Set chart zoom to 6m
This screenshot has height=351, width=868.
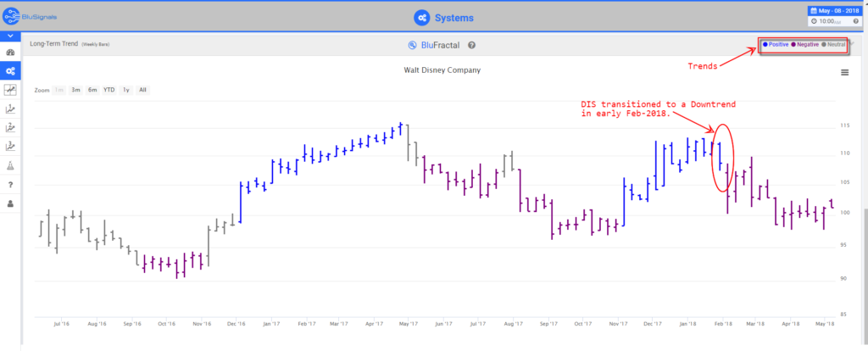point(92,90)
